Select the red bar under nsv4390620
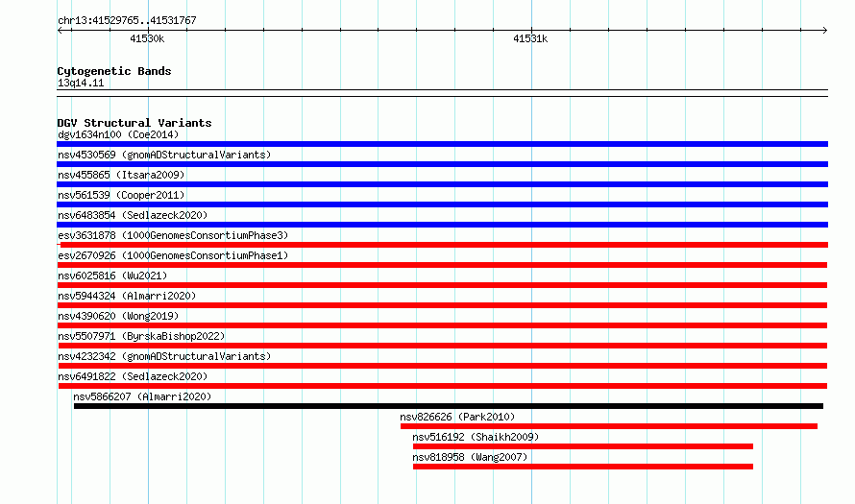Image resolution: width=855 pixels, height=504 pixels. (x=442, y=325)
